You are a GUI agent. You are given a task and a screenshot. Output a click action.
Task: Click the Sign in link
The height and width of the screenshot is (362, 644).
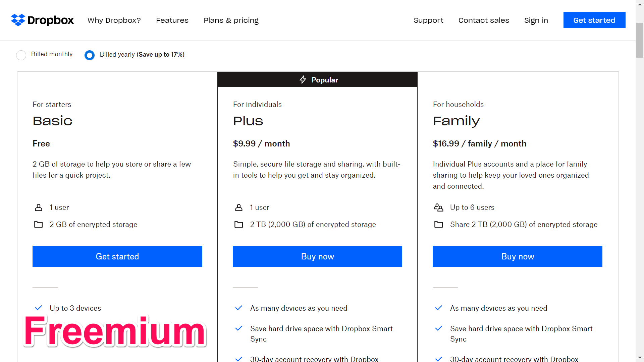coord(536,20)
